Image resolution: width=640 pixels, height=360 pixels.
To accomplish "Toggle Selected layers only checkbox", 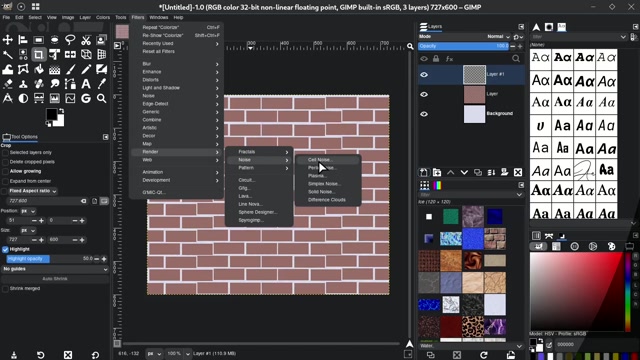I will coord(5,153).
